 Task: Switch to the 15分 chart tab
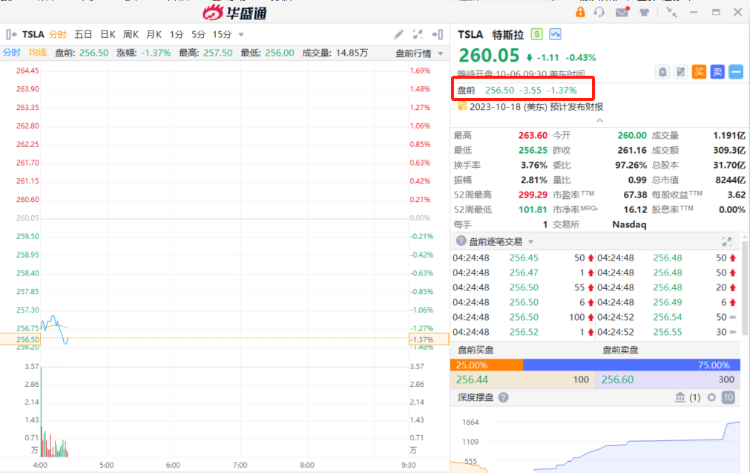click(x=222, y=34)
